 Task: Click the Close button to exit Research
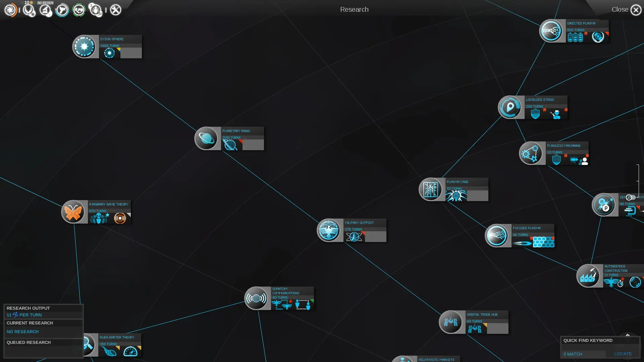[636, 9]
